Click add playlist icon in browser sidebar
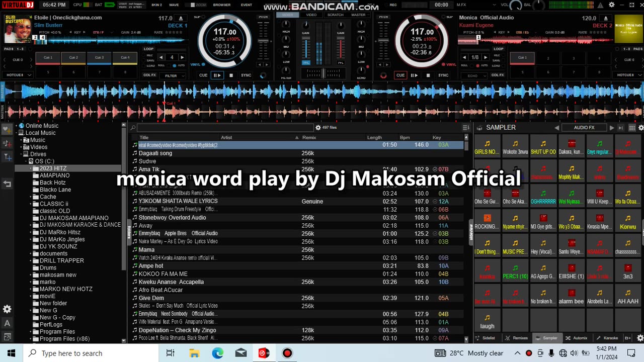Image resolution: width=644 pixels, height=362 pixels. tap(7, 143)
